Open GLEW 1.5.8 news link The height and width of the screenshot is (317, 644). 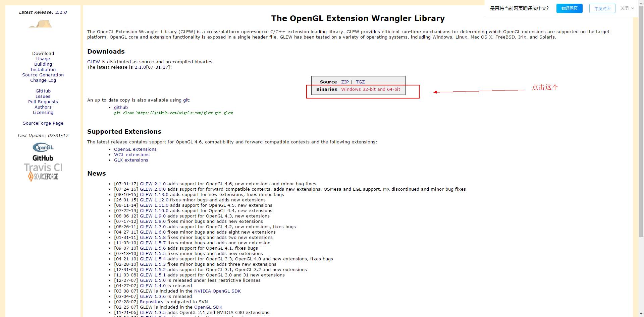153,238
